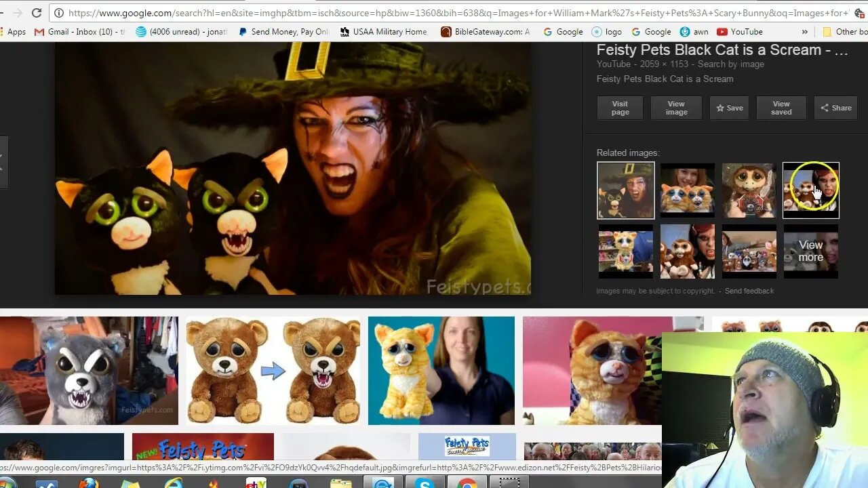Open the Feisty Pets Black Cat is a Scream title
This screenshot has width=868, height=488.
click(722, 50)
